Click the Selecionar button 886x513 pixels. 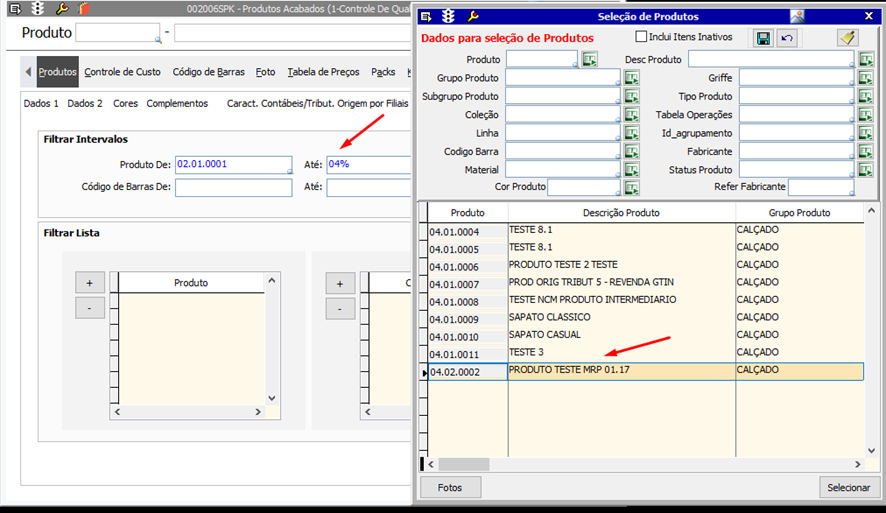pos(849,488)
